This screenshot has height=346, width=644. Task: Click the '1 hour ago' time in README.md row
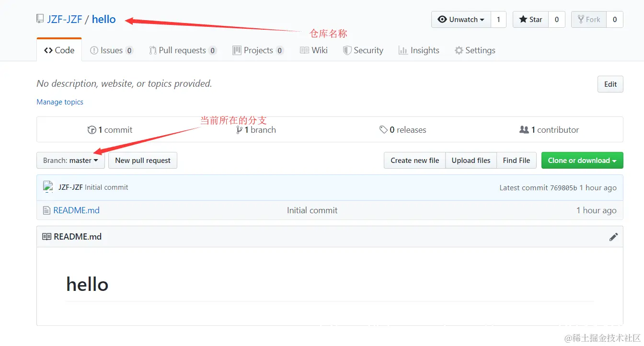(x=596, y=210)
